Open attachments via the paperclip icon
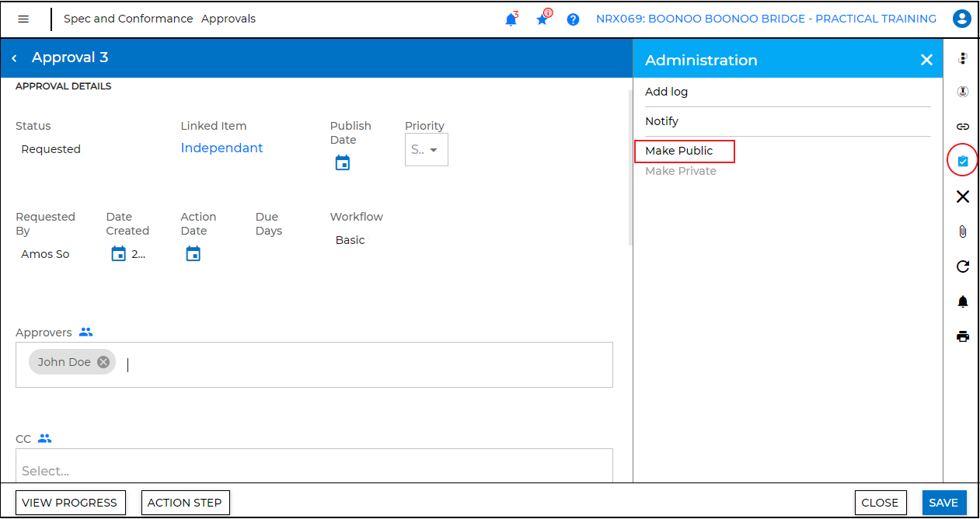This screenshot has height=519, width=980. (x=962, y=231)
